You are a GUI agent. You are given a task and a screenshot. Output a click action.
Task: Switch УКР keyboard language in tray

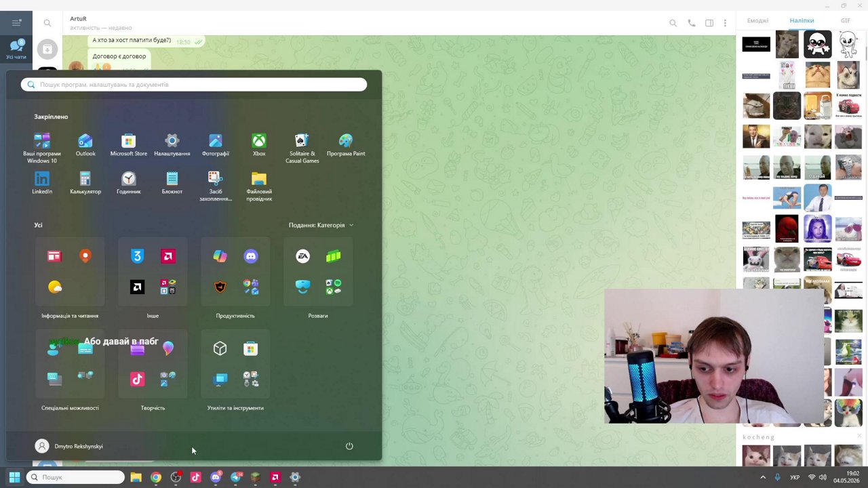[x=795, y=477]
